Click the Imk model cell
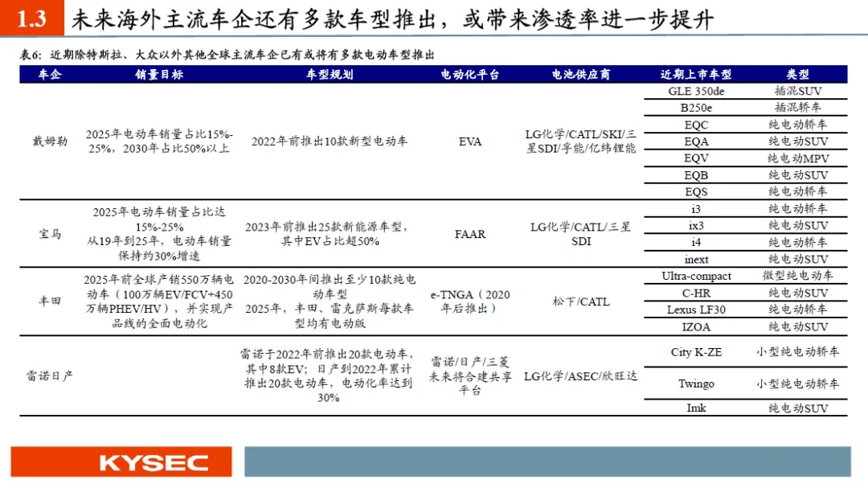868x488 pixels. coord(696,408)
